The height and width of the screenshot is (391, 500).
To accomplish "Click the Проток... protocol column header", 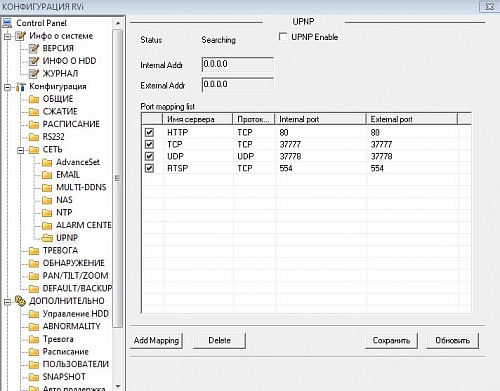I will 254,119.
